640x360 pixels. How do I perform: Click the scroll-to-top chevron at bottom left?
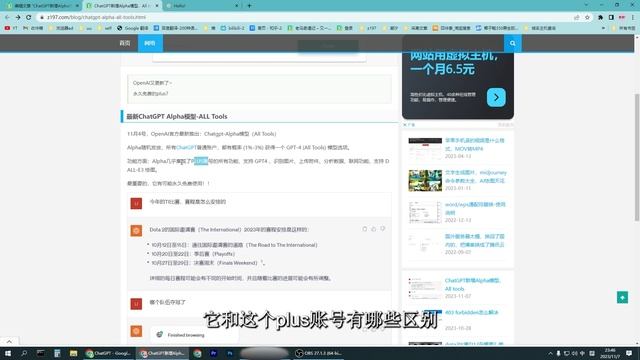point(9,341)
